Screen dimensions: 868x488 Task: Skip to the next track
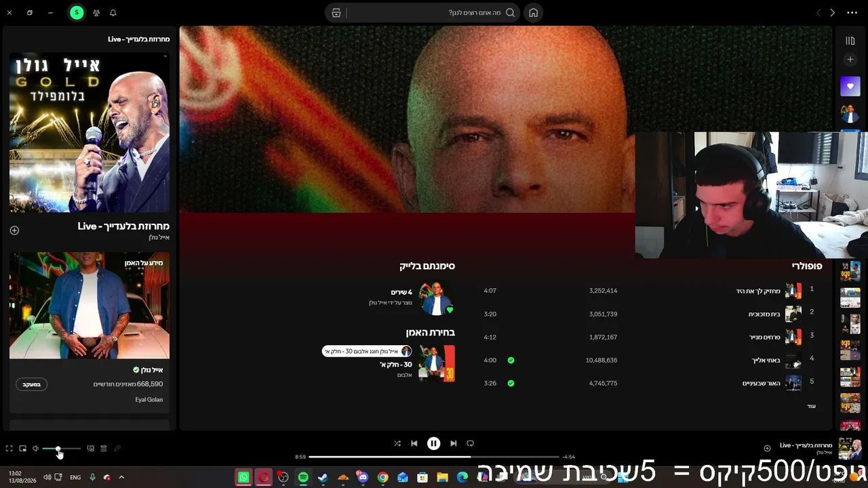pos(453,443)
